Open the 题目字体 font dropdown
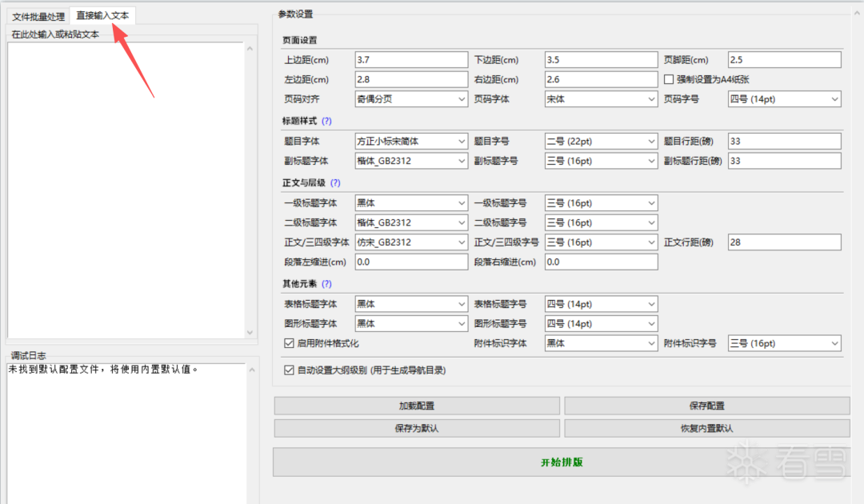The image size is (864, 504). point(411,142)
